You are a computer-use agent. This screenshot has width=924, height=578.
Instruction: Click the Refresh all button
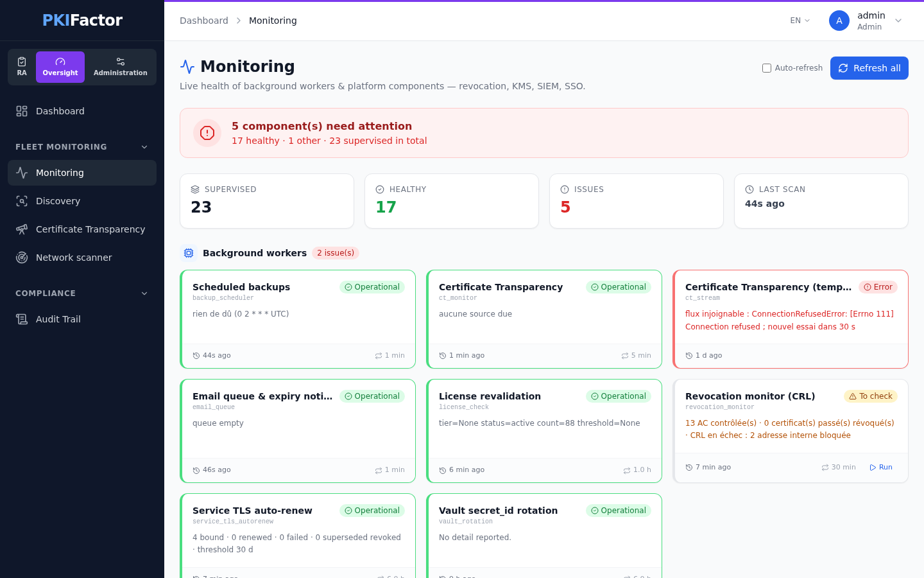(869, 68)
